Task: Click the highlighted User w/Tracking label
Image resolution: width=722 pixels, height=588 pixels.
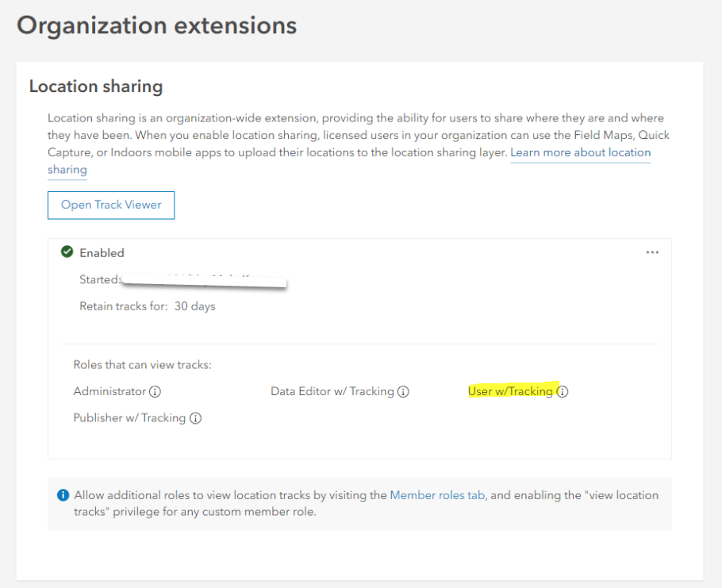Action: [512, 391]
